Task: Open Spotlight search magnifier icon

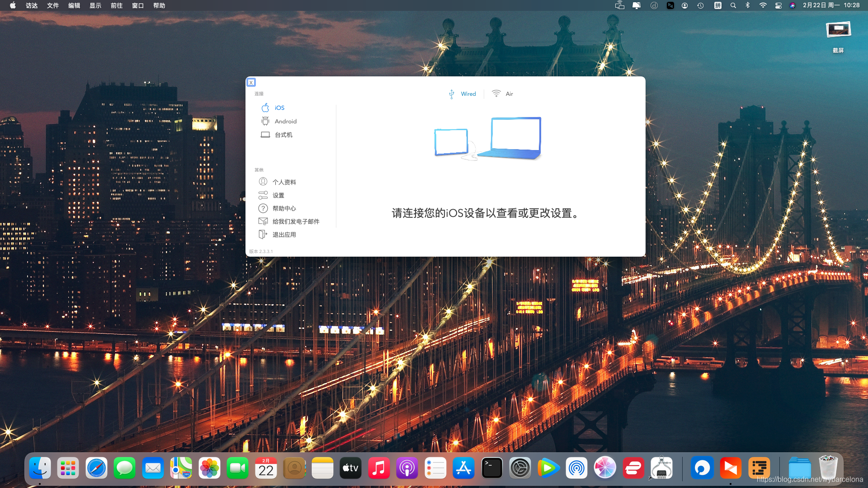Action: [x=733, y=5]
